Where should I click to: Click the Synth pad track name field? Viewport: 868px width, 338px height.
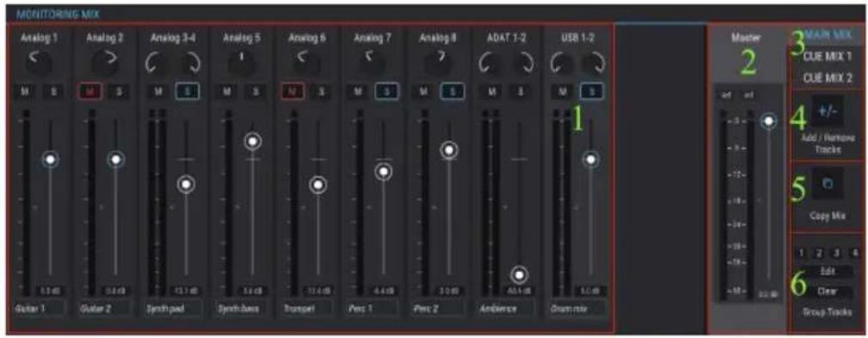(x=173, y=309)
